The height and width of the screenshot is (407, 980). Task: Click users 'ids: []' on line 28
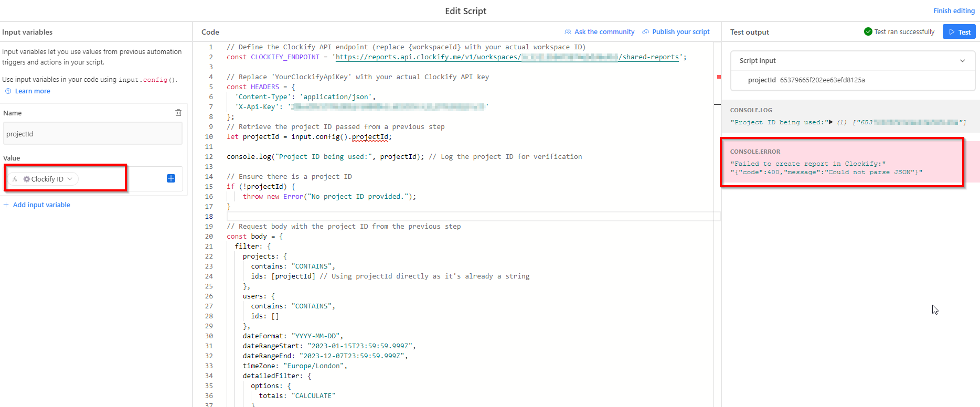265,316
